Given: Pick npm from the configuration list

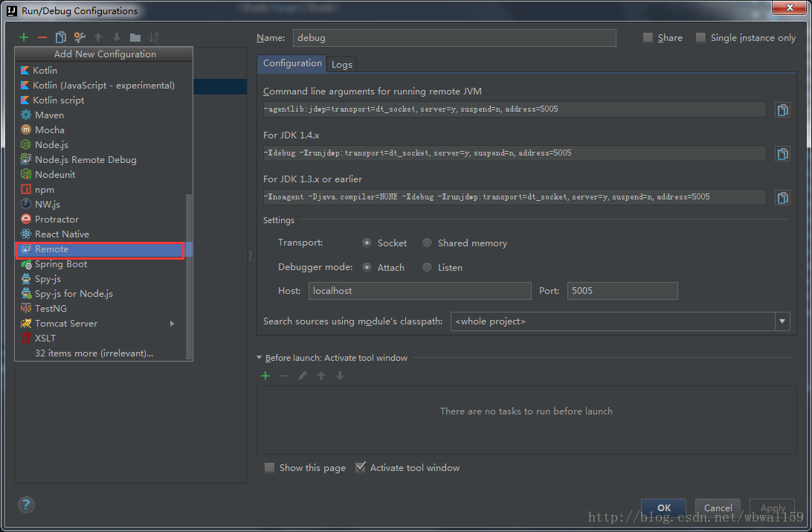Looking at the screenshot, I should (x=101, y=190).
